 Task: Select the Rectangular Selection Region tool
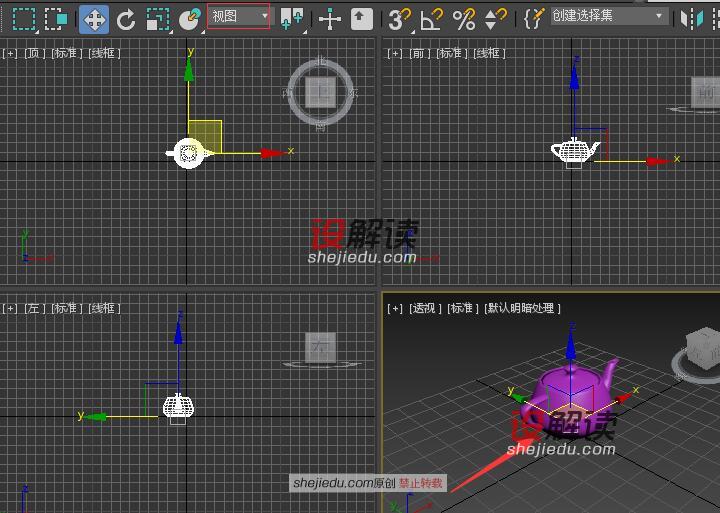[24, 19]
